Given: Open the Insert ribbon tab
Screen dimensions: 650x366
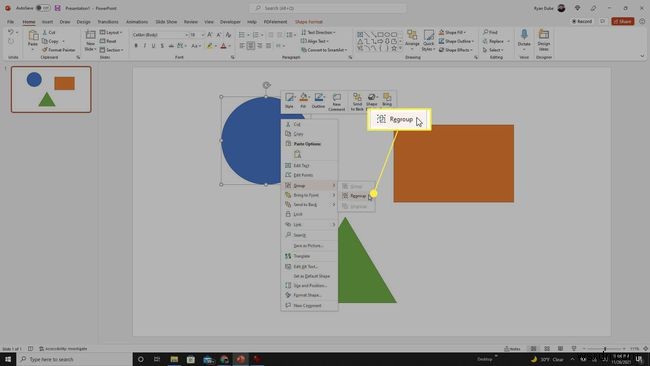Looking at the screenshot, I should [47, 22].
